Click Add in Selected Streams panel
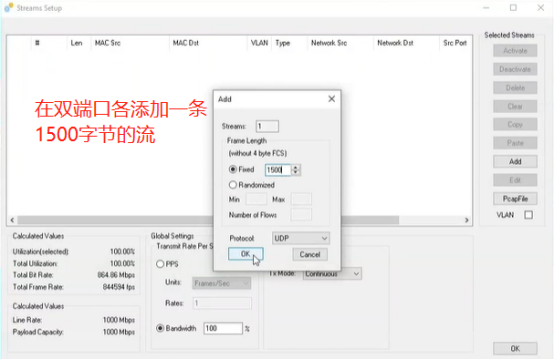554x360 pixels. pyautogui.click(x=515, y=161)
